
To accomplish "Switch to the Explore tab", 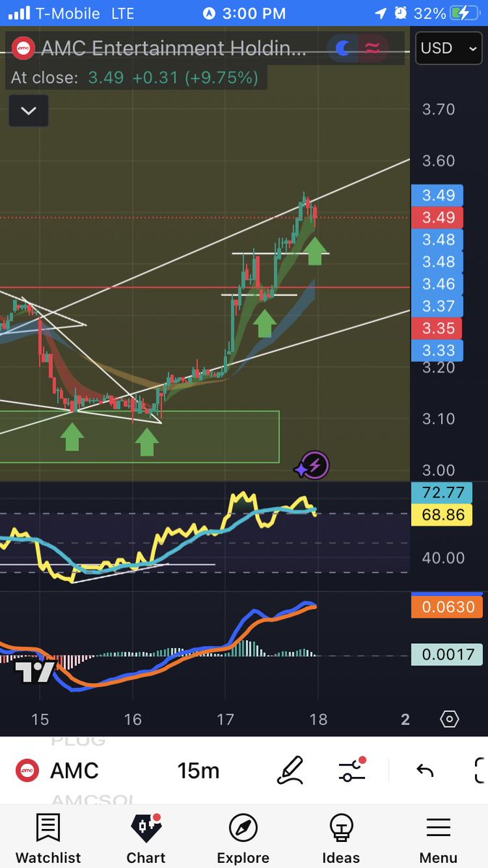I will click(243, 839).
